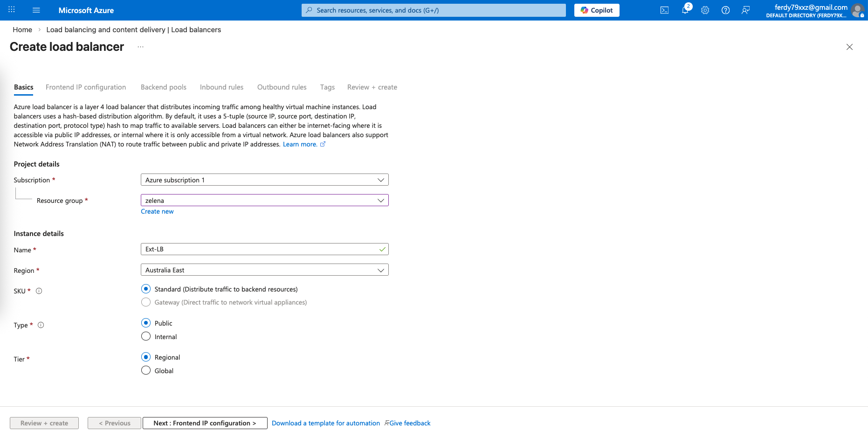The image size is (868, 431).
Task: Select the Internal type radio button
Action: click(146, 337)
